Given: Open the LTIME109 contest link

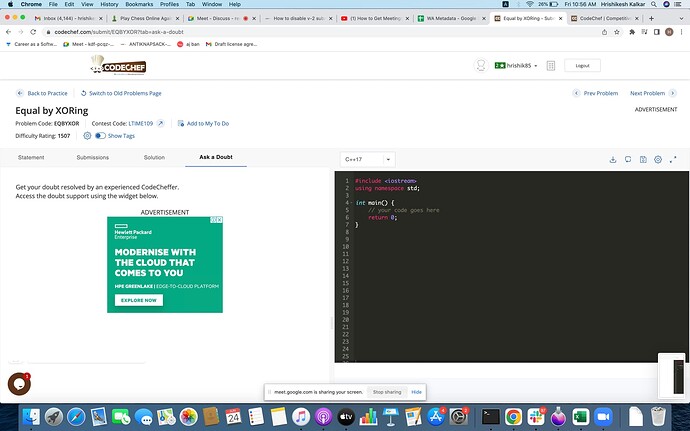Looking at the screenshot, I should pos(140,124).
